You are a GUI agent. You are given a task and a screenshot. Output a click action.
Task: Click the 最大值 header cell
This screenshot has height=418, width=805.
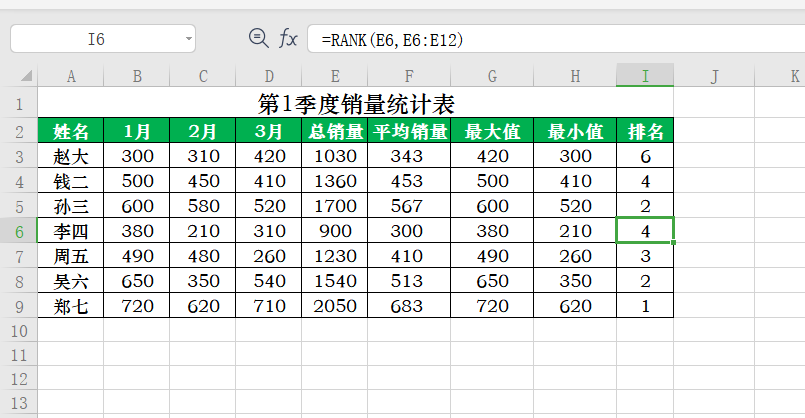tap(492, 131)
